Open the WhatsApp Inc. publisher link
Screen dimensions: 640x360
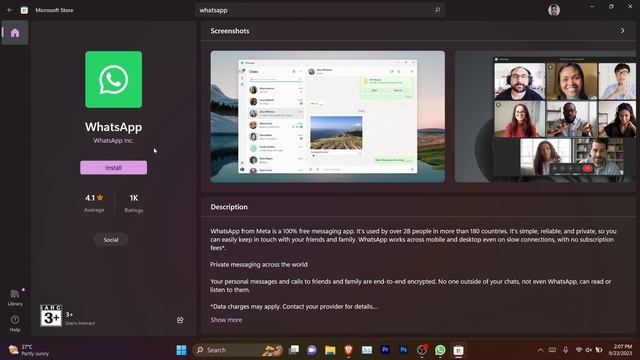point(113,140)
